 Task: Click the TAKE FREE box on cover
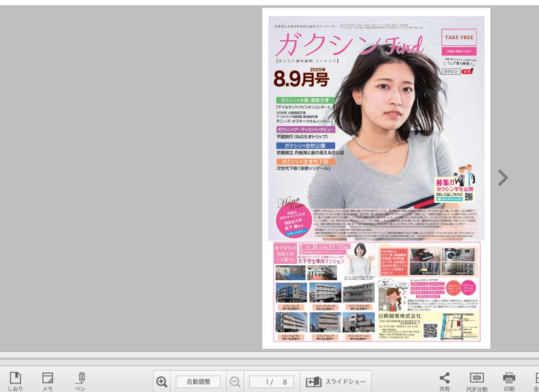tap(459, 37)
